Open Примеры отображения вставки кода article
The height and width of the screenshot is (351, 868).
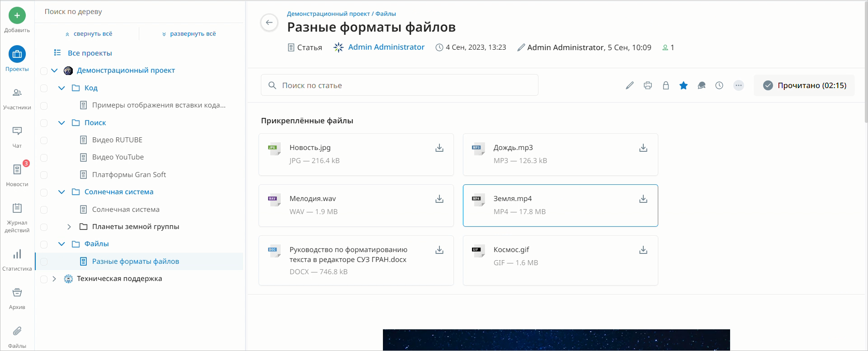(159, 105)
